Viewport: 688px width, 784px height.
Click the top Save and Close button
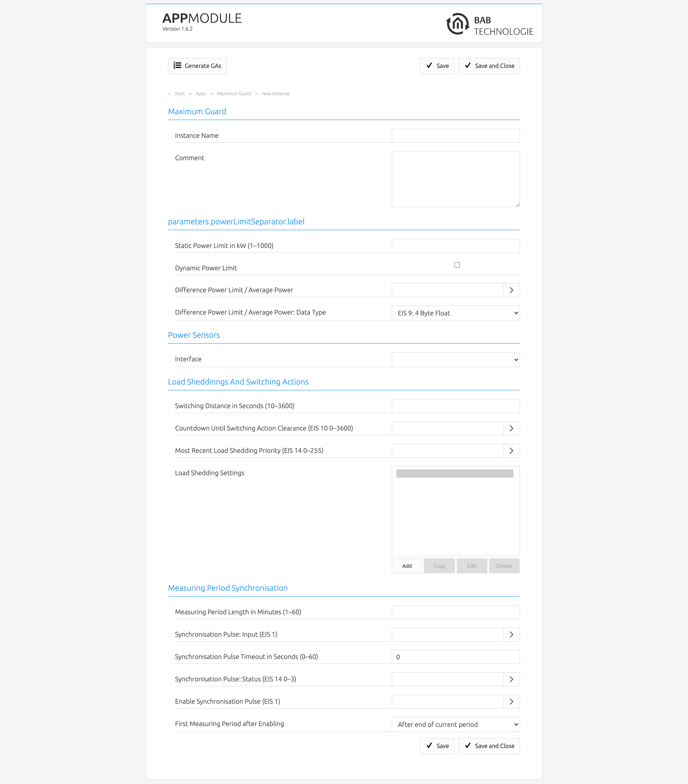click(489, 66)
